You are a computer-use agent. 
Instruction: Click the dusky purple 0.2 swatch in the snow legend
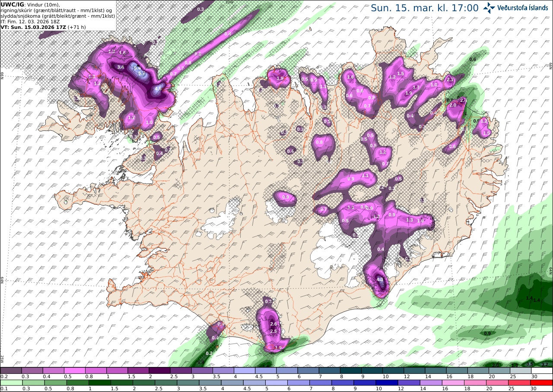pos(11,370)
